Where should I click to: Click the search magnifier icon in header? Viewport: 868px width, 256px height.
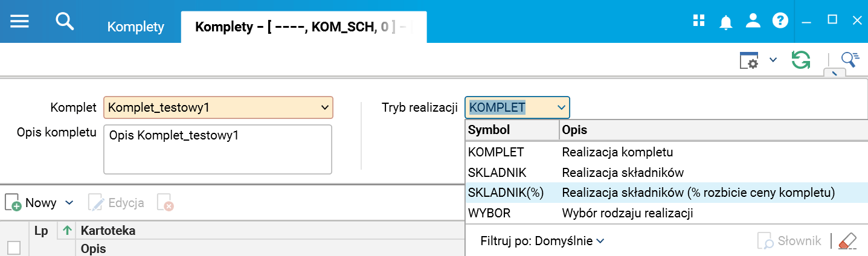[64, 21]
